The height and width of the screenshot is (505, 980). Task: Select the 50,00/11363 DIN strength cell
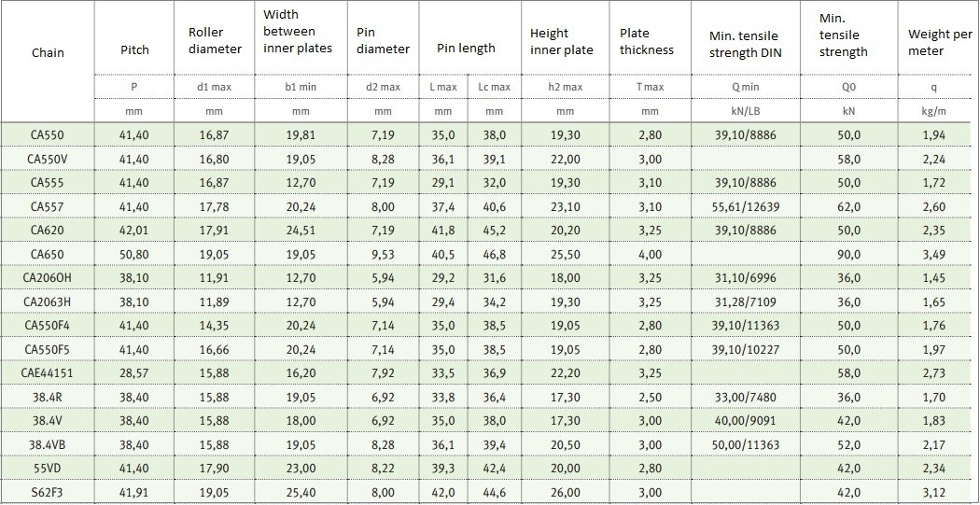click(x=744, y=444)
